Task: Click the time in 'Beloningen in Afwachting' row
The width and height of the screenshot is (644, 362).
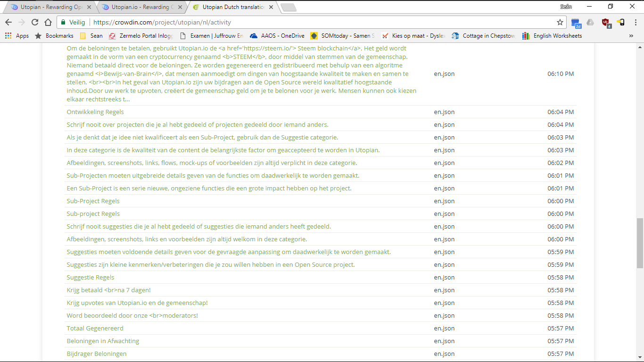Action: coord(561,341)
